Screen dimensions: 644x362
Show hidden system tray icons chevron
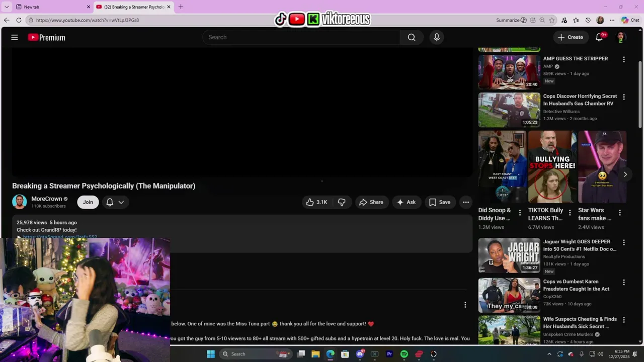coord(549,354)
